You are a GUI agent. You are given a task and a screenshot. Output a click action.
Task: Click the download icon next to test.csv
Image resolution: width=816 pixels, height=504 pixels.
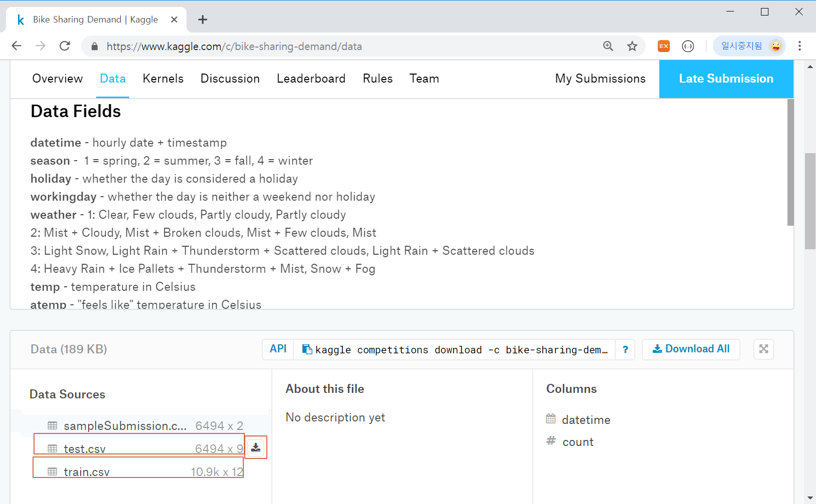pos(256,447)
